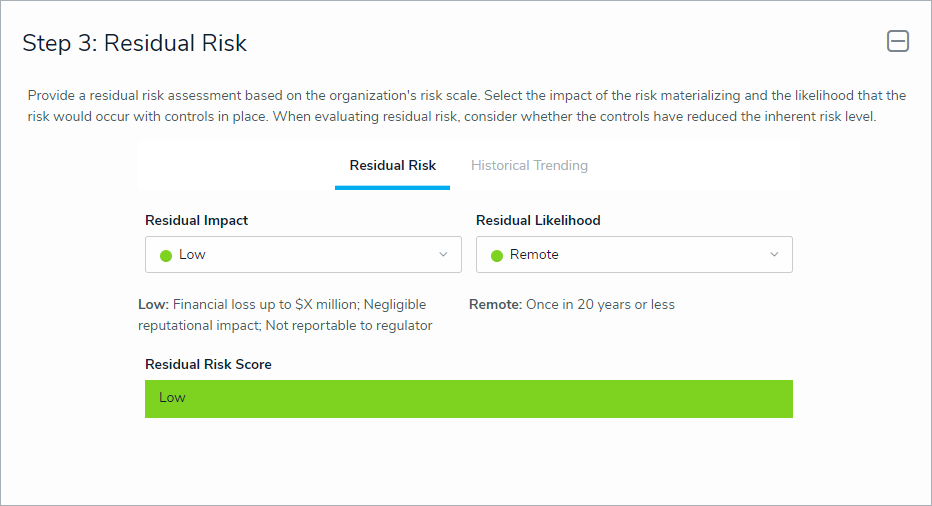Click the green dot in Residual Likelihood field

click(x=497, y=255)
